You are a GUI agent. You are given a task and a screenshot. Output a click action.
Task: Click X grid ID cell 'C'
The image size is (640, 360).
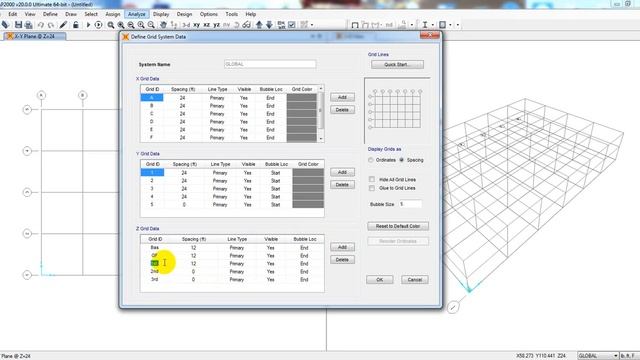coord(152,114)
